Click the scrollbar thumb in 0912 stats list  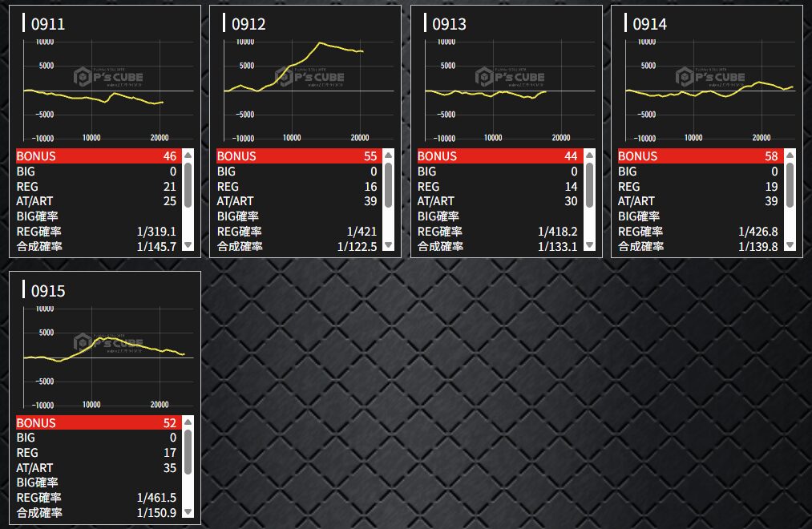(x=389, y=185)
